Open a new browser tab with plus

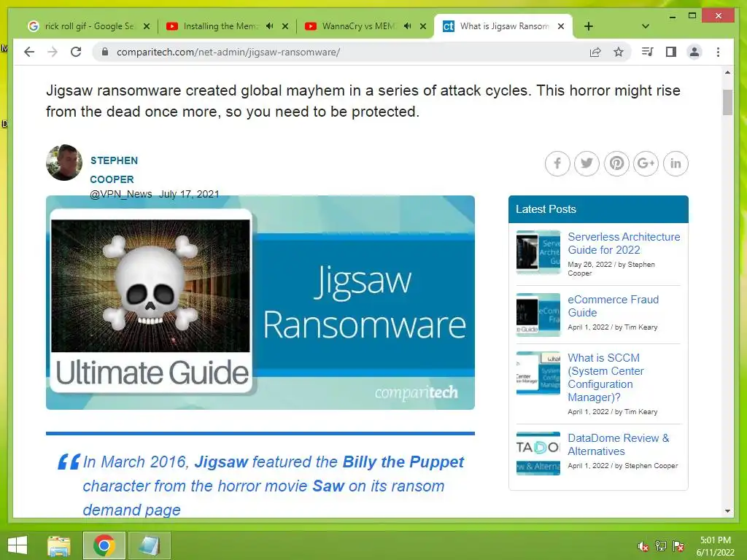pyautogui.click(x=589, y=26)
